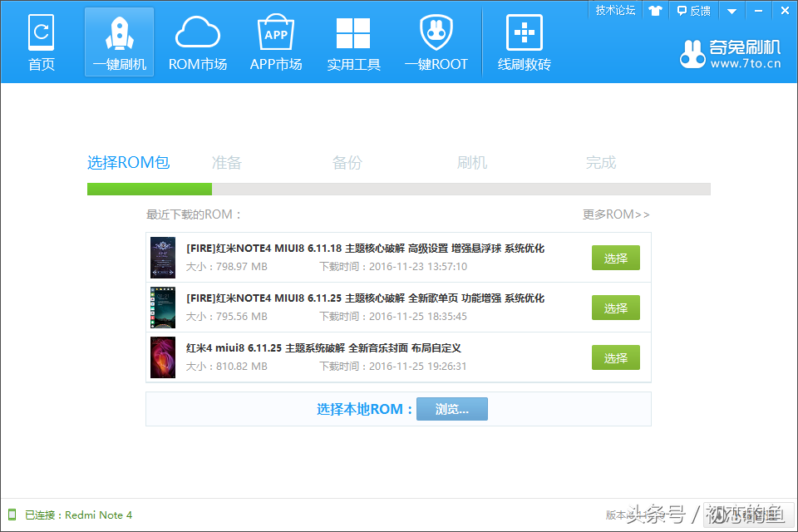The width and height of the screenshot is (798, 532).
Task: Click the green flashing progress bar
Action: 150,189
